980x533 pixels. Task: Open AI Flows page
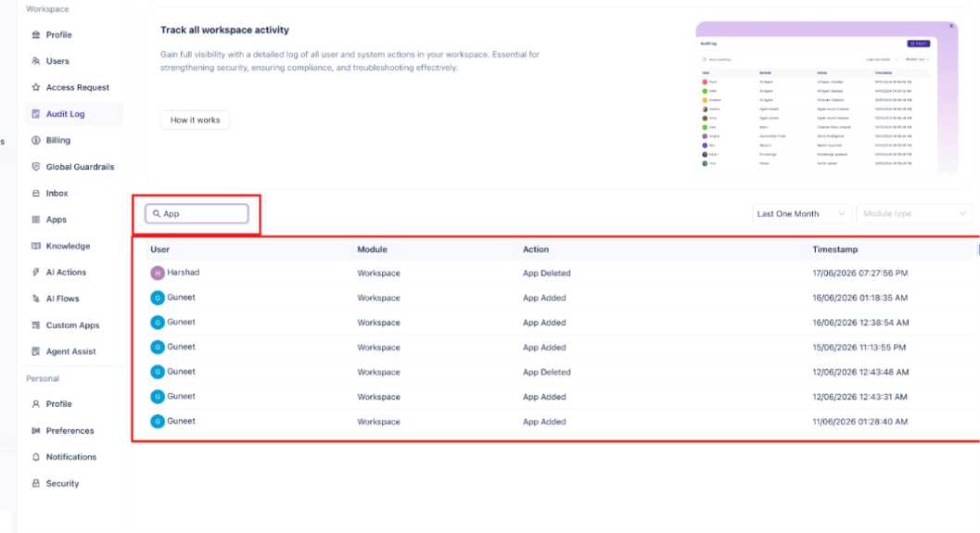pos(74,298)
